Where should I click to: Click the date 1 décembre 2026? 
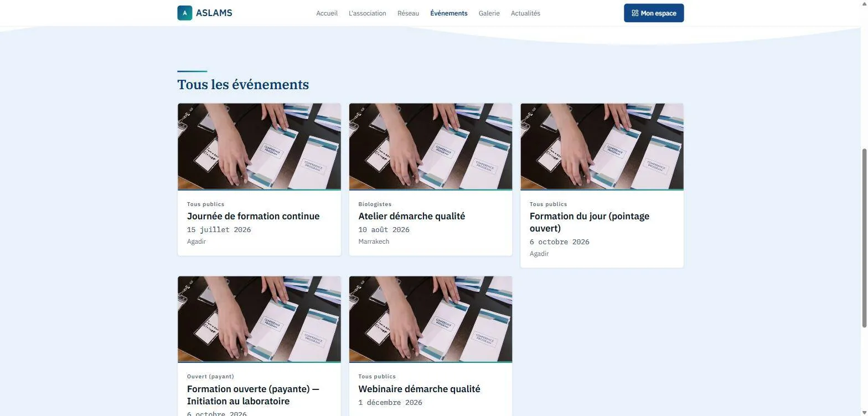[x=390, y=403]
